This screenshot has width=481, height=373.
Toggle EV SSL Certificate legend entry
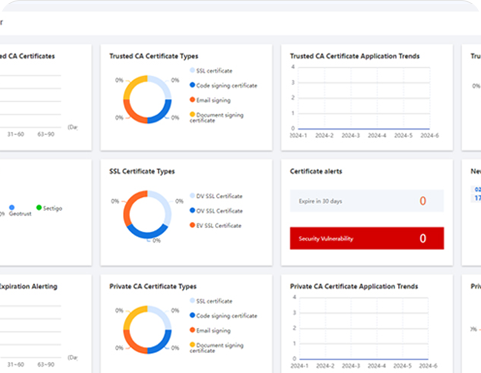[215, 225]
